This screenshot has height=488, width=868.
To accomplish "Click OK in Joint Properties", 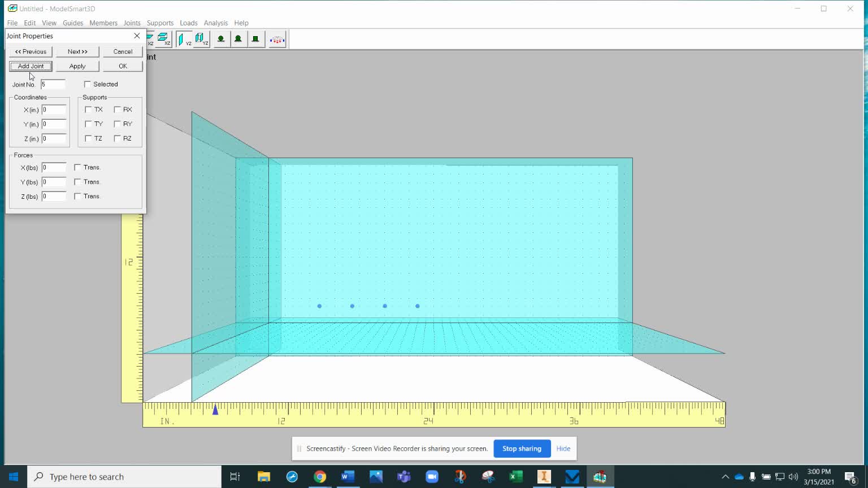I will (123, 66).
